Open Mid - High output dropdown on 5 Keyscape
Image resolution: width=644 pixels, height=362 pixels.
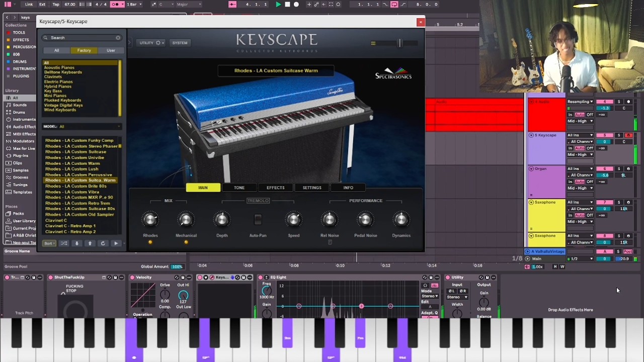[580, 155]
